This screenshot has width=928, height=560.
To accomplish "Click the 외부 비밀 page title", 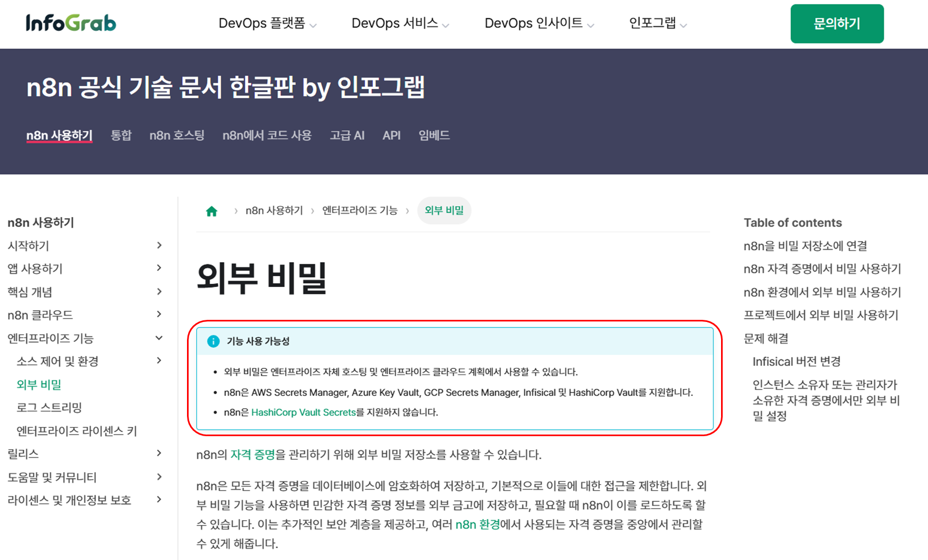I will click(x=262, y=278).
